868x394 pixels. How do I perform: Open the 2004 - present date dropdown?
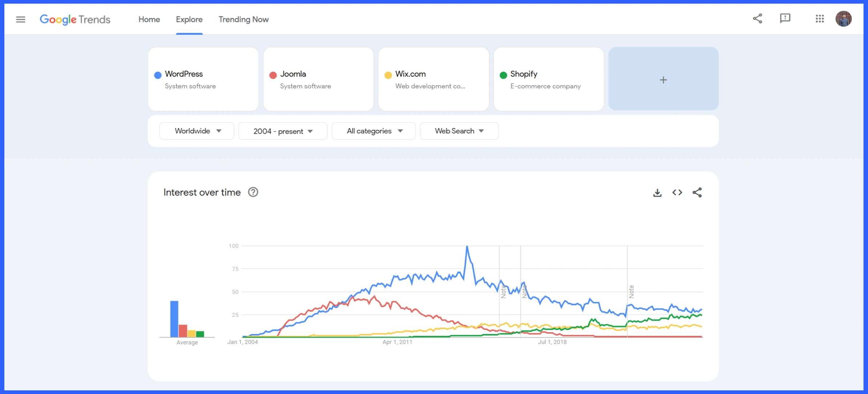(283, 131)
